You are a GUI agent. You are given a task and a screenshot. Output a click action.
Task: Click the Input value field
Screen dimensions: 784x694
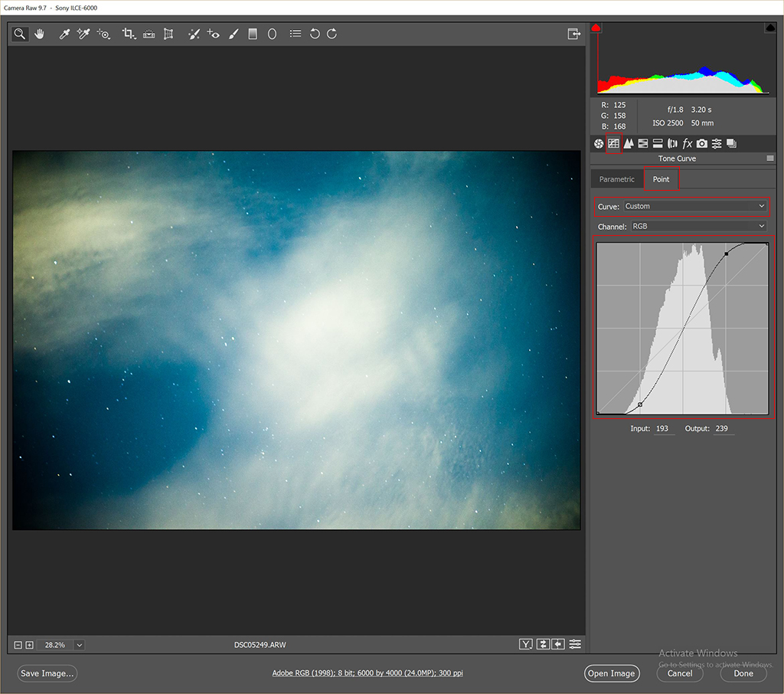coord(663,429)
